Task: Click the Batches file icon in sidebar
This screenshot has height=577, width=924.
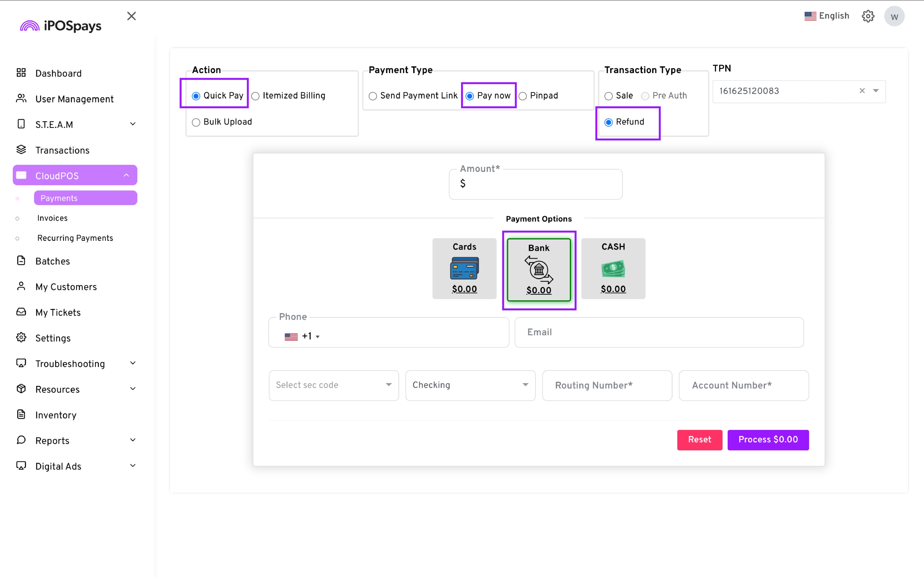Action: pyautogui.click(x=21, y=261)
